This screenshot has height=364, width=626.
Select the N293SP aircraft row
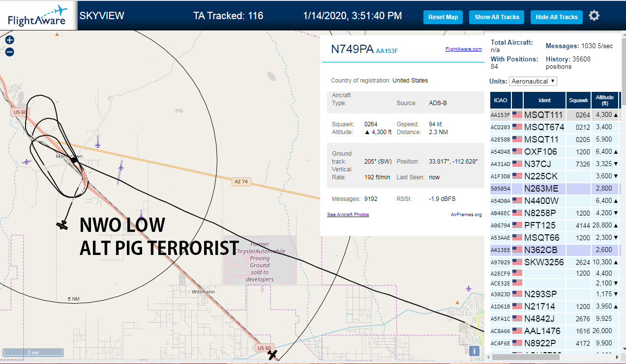tap(555, 294)
